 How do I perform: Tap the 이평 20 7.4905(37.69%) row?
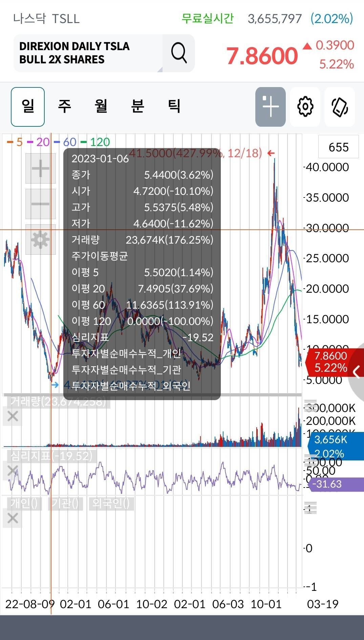142,289
